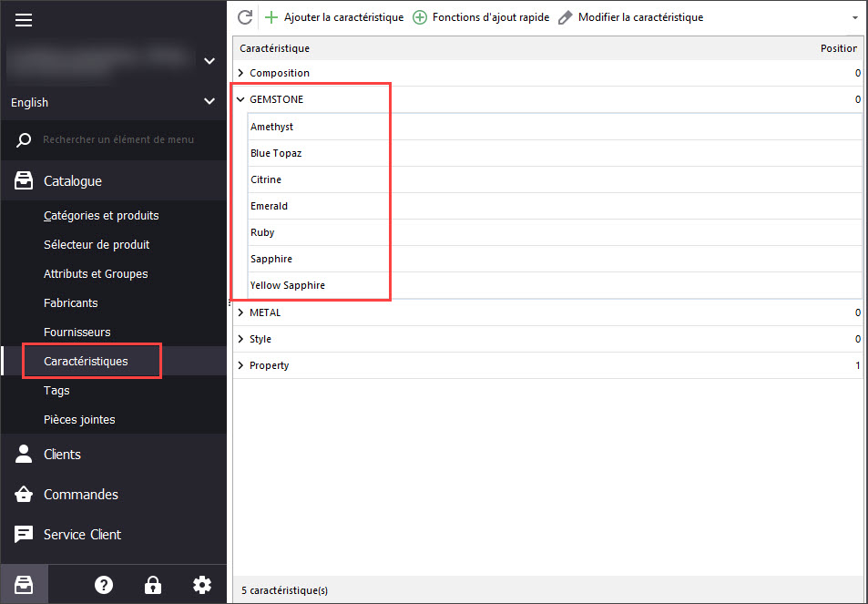
Task: Click the refresh icon in toolbar
Action: (x=244, y=17)
